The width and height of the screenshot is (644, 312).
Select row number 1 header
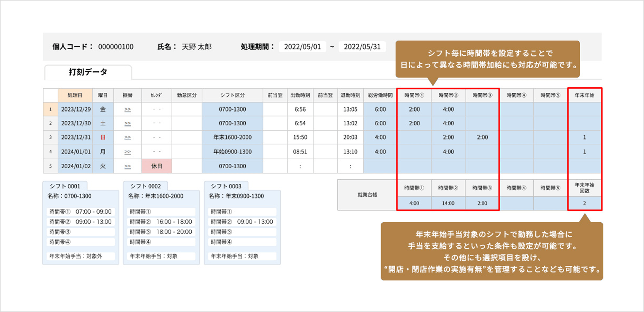pyautogui.click(x=50, y=109)
